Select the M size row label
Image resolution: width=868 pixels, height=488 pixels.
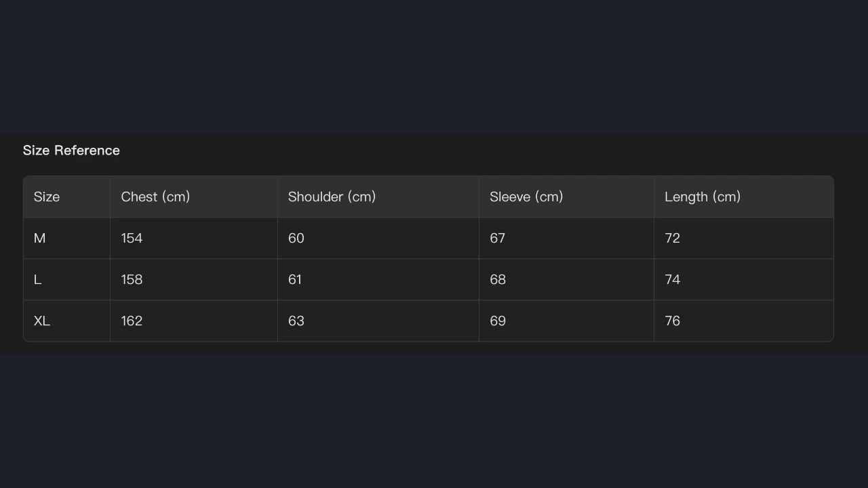pyautogui.click(x=40, y=238)
